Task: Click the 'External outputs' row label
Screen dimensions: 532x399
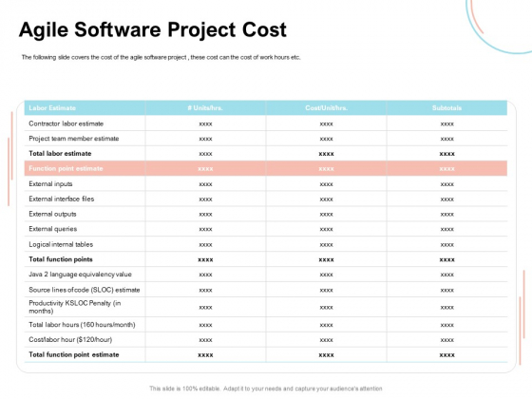Action: (x=52, y=214)
